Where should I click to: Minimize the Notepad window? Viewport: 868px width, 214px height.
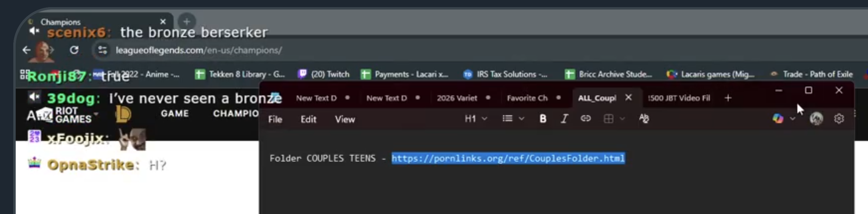(x=778, y=90)
